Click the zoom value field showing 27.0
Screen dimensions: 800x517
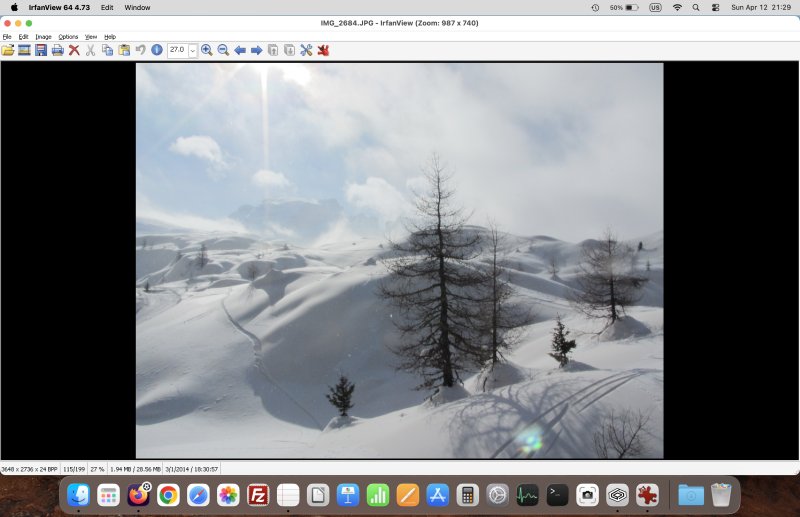tap(177, 50)
